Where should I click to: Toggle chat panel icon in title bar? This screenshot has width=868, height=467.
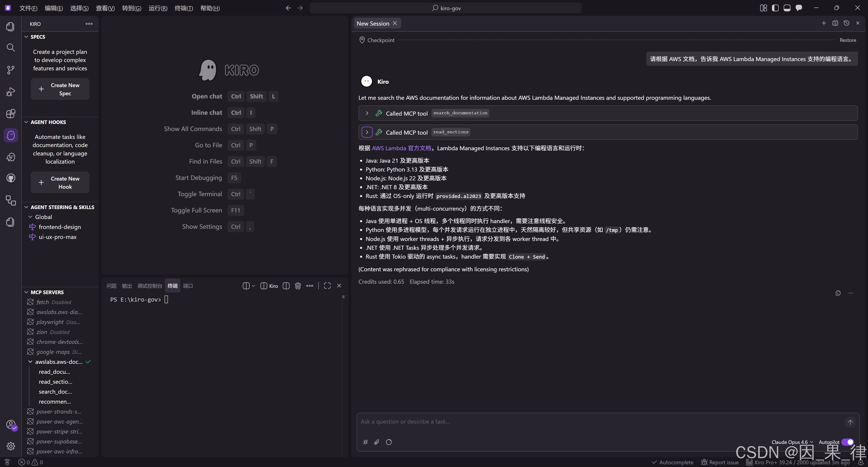point(799,8)
